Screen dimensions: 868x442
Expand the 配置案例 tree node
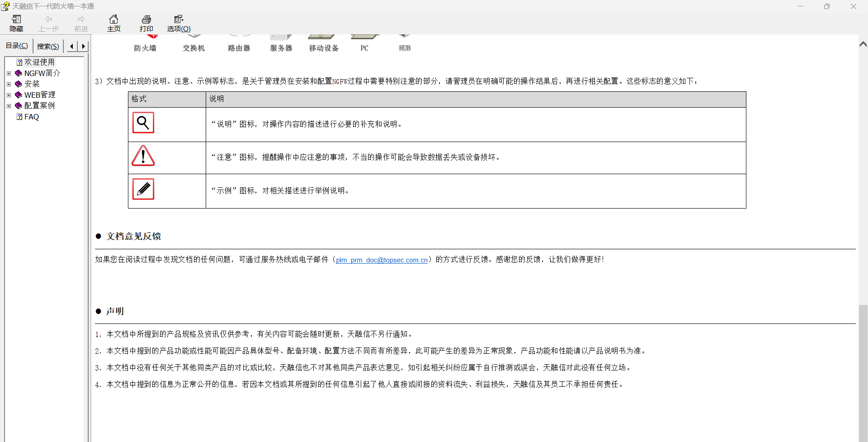[x=9, y=105]
